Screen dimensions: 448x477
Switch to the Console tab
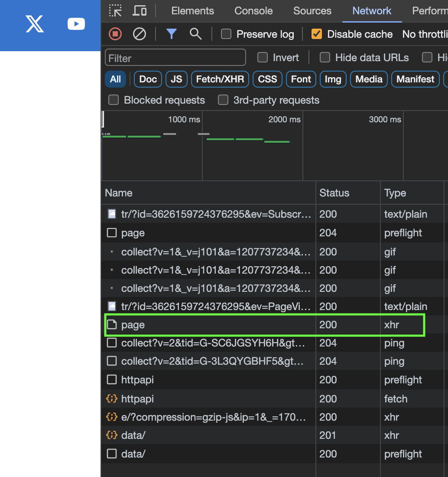(253, 11)
